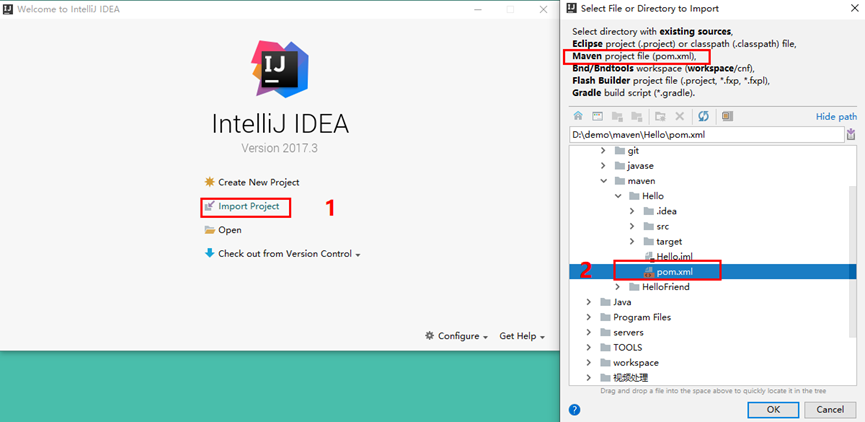Click the Cancel button
This screenshot has width=865, height=422.
pos(830,410)
